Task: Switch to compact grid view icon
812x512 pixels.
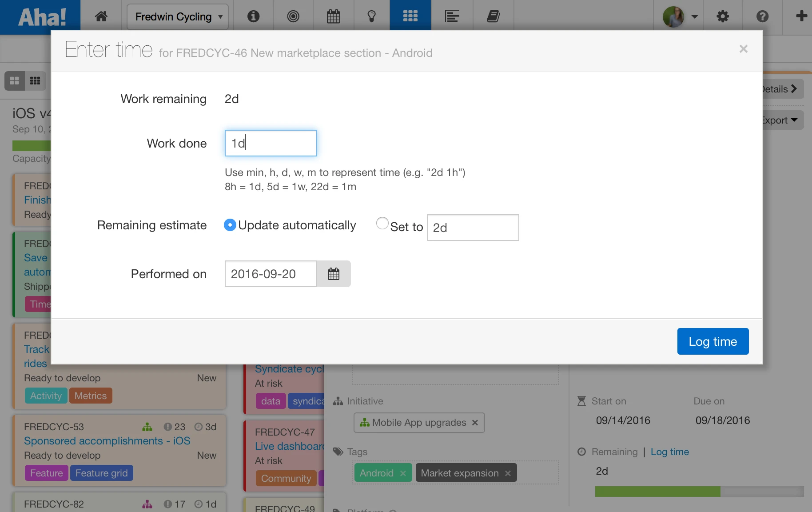Action: click(x=35, y=81)
